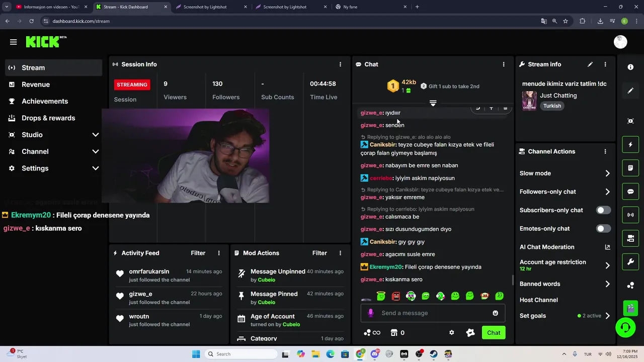This screenshot has height=362, width=644.
Task: Open Revenue page in sidebar
Action: click(x=54, y=84)
